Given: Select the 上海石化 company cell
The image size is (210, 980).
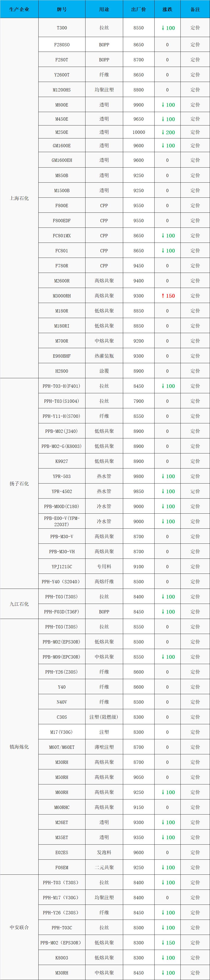Looking at the screenshot, I should (x=19, y=198).
